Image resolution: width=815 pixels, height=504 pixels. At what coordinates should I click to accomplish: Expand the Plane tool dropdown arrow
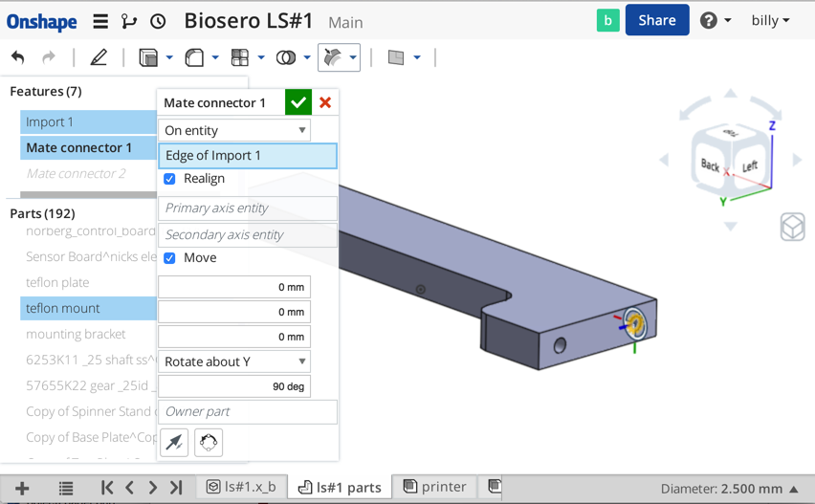click(x=417, y=57)
